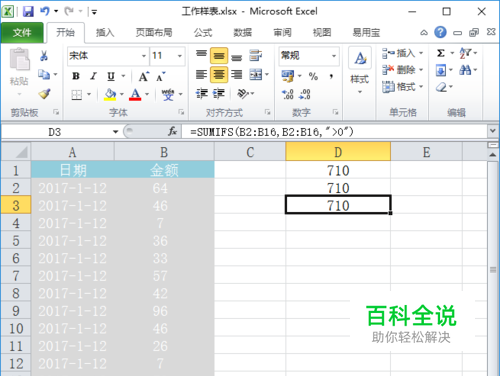This screenshot has height=376, width=500.
Task: Click the Copy icon
Action: coord(44,74)
